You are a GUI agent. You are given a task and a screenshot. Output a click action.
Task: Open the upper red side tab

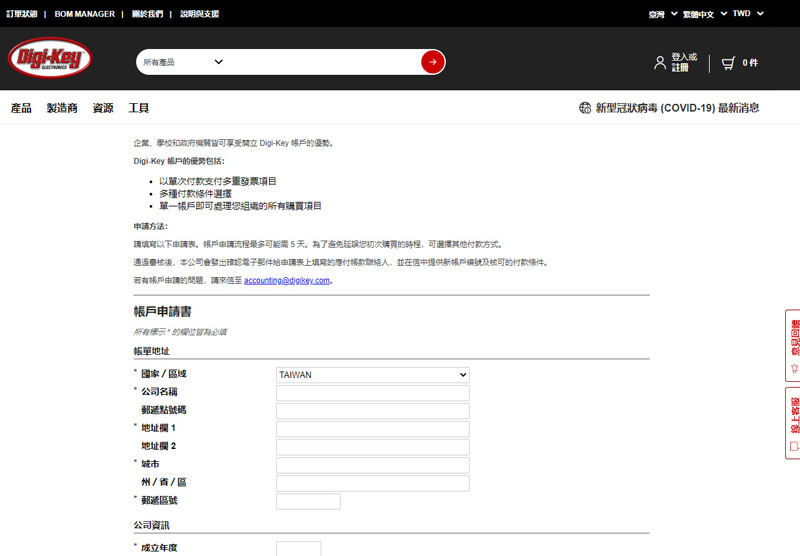click(793, 345)
